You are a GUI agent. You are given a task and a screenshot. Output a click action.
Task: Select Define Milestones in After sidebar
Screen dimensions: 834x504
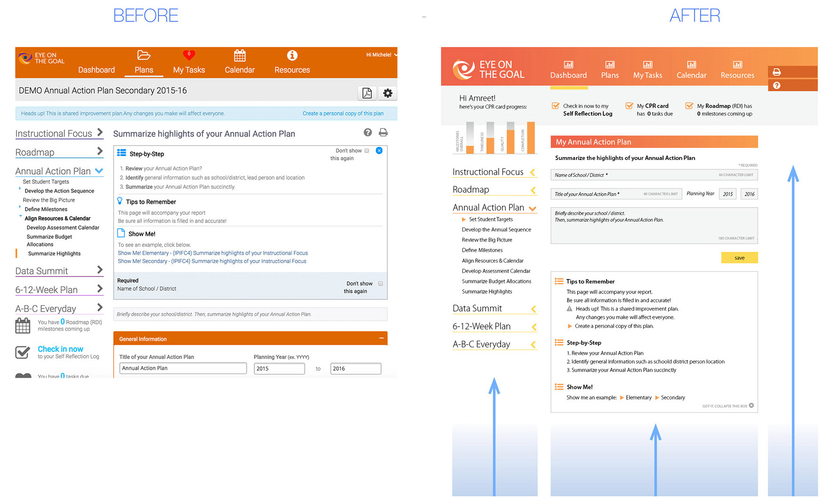(x=482, y=250)
